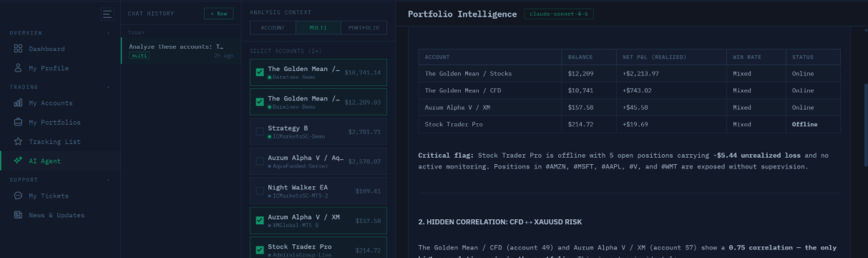Uncheck the Aurum Alpha V / XM checkbox
Image resolution: width=868 pixels, height=258 pixels.
click(x=260, y=221)
